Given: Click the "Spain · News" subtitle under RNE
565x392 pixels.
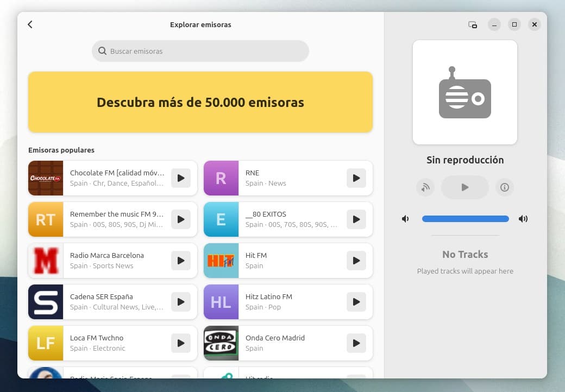Looking at the screenshot, I should tap(266, 183).
